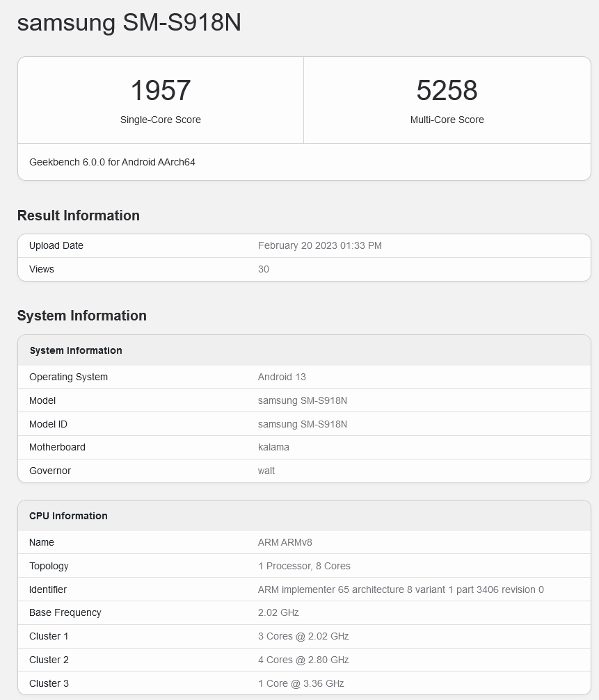Click the ARM implementer identifier value

click(401, 589)
